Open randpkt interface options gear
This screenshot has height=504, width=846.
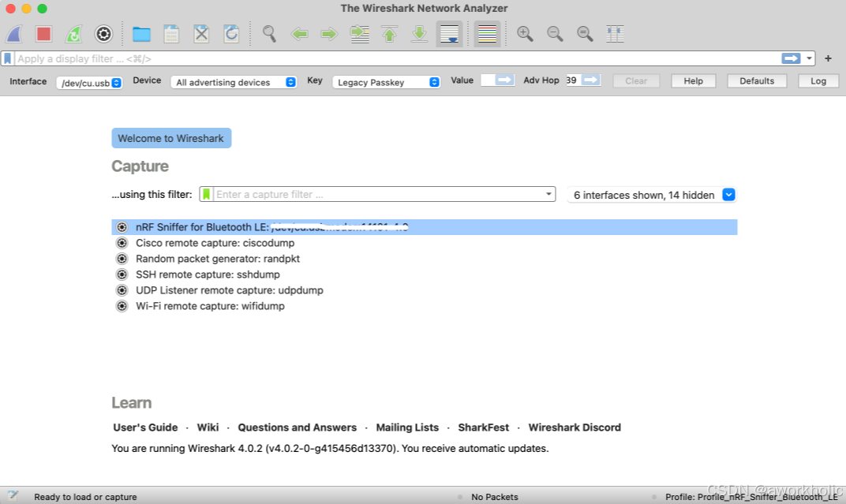(x=122, y=258)
